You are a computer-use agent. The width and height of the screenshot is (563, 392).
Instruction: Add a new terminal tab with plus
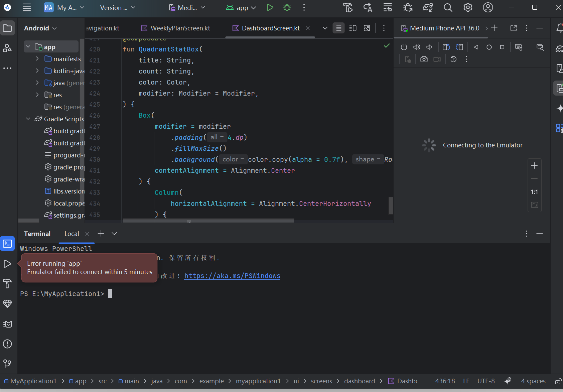click(101, 234)
